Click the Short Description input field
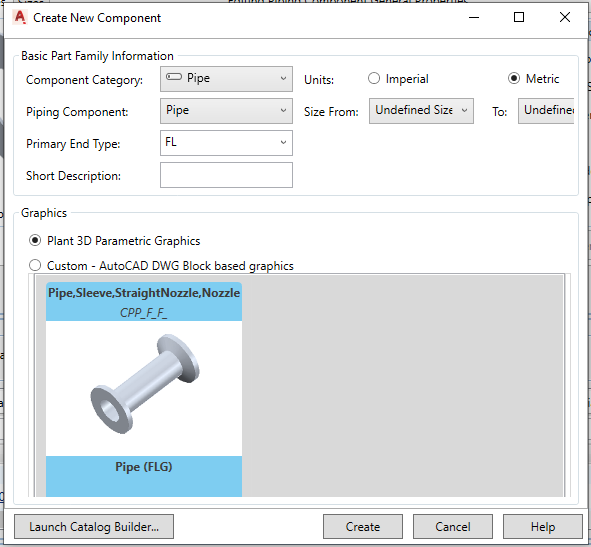 [x=226, y=175]
